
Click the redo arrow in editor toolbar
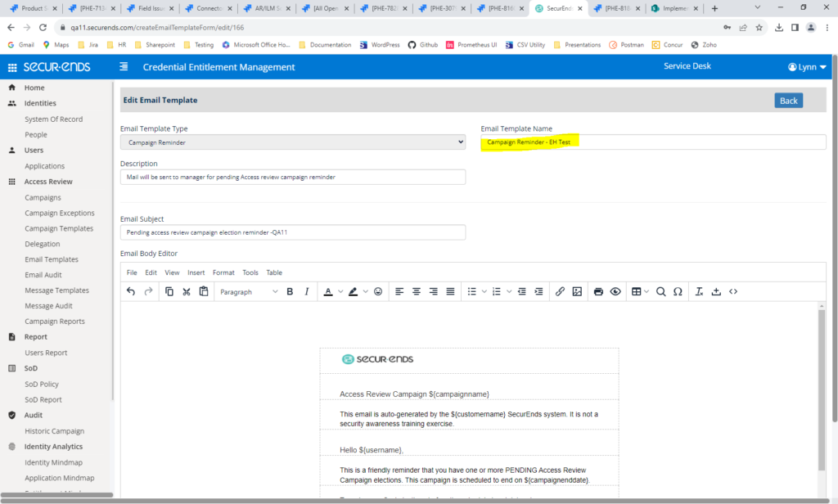pos(149,291)
